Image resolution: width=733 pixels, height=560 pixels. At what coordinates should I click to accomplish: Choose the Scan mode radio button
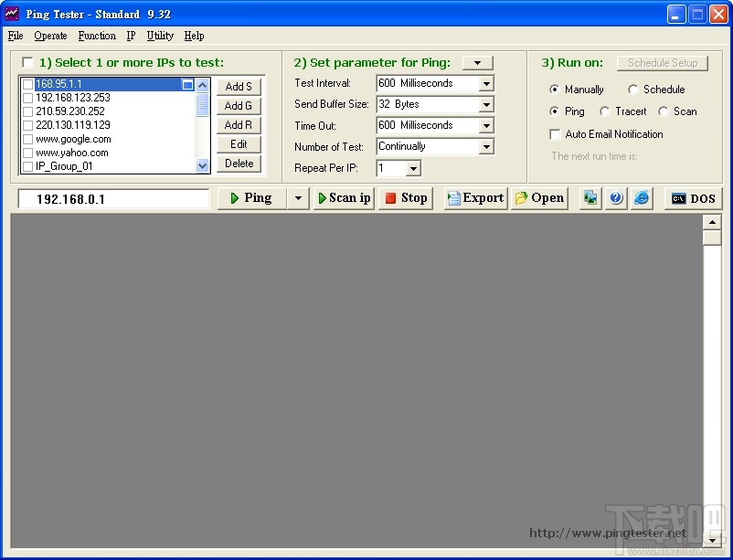tap(664, 111)
